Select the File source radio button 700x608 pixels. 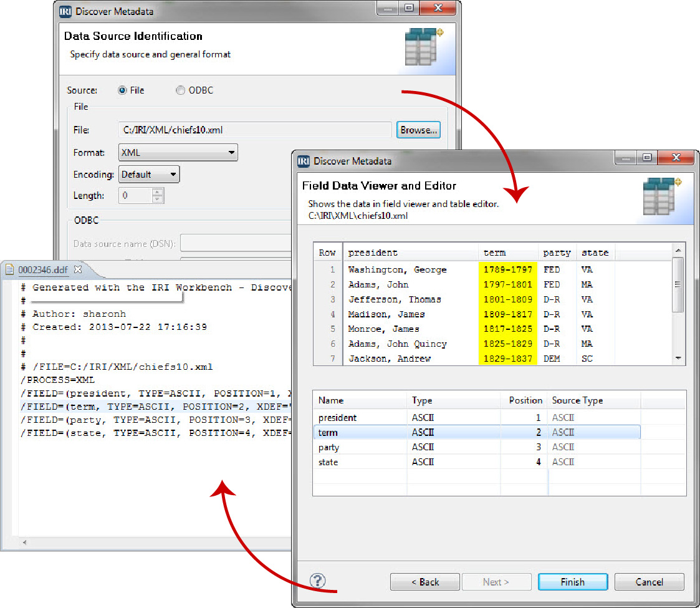[x=122, y=90]
